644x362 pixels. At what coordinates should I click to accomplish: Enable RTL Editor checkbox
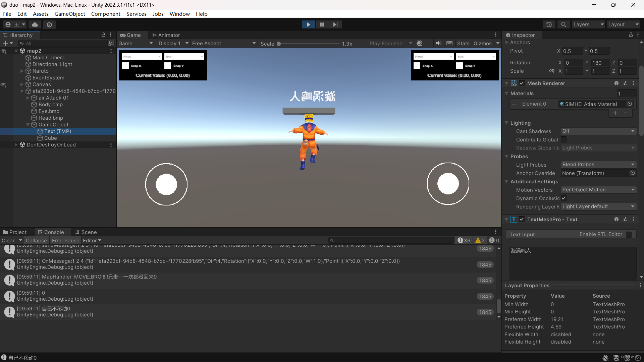point(629,234)
